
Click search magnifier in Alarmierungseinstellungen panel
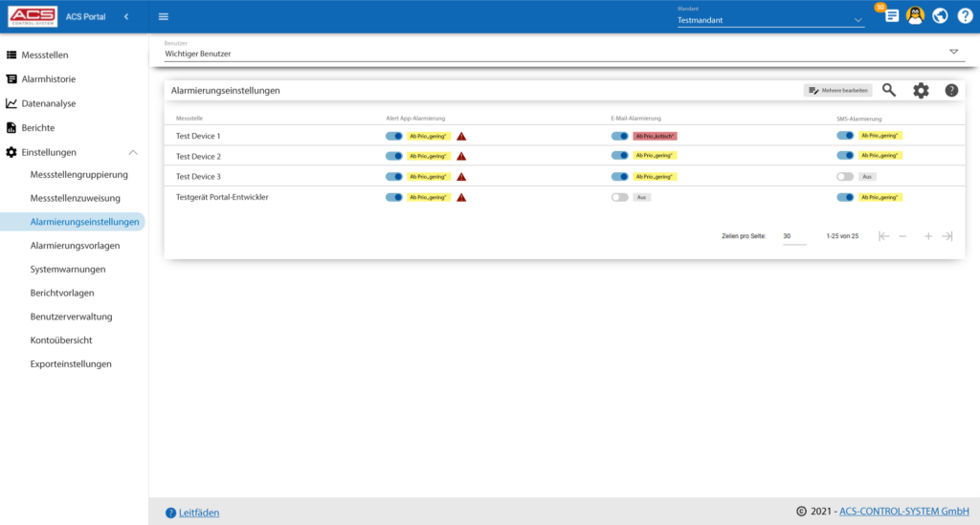click(889, 91)
